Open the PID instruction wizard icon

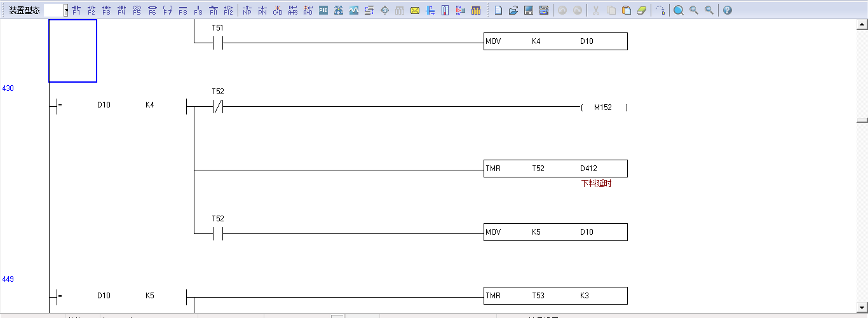pyautogui.click(x=323, y=10)
